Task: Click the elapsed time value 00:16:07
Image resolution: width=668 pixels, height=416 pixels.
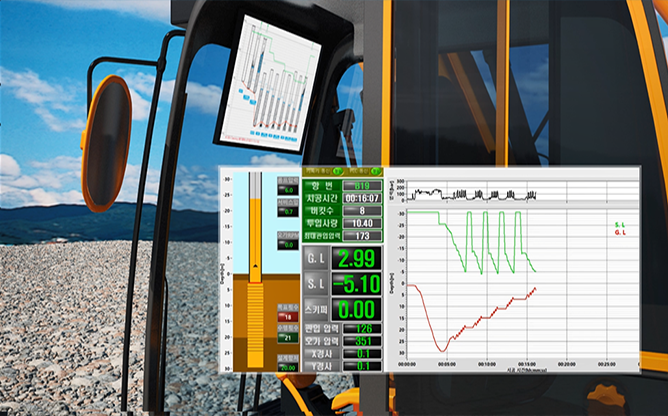Action: [x=362, y=198]
